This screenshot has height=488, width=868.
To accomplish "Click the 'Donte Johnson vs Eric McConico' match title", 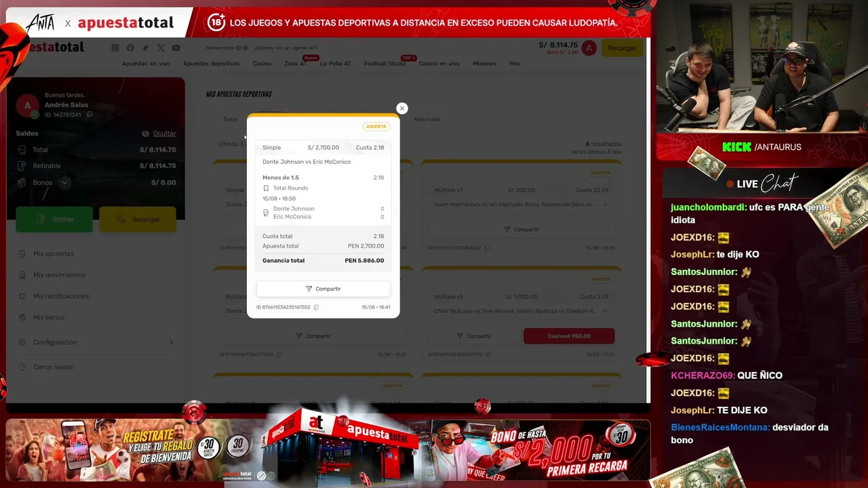I will 307,162.
